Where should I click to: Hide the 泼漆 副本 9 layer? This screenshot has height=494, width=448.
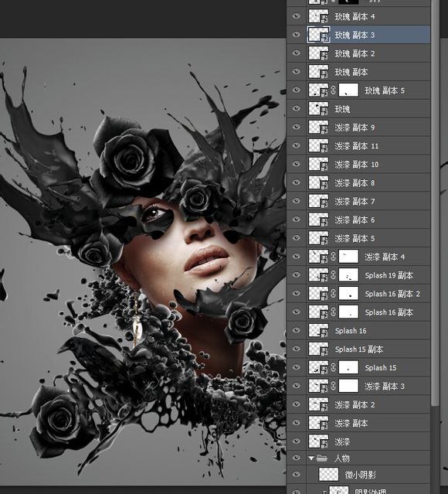(x=297, y=127)
